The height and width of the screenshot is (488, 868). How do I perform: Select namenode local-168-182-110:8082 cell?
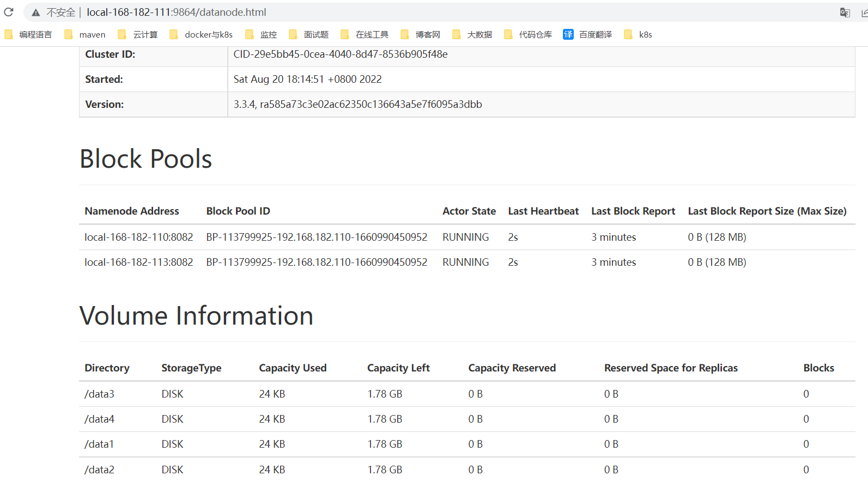(x=139, y=237)
